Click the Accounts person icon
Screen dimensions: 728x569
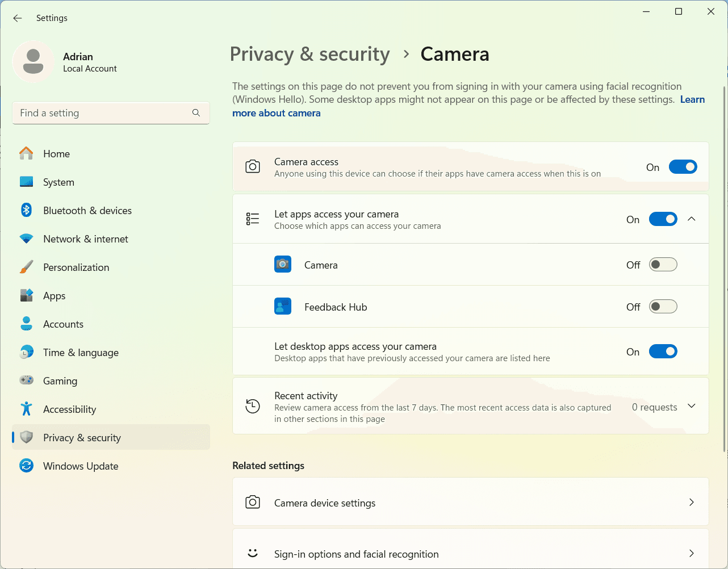[26, 324]
